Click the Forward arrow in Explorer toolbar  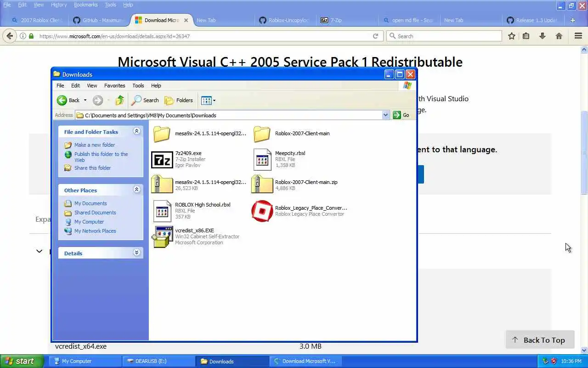coord(97,100)
